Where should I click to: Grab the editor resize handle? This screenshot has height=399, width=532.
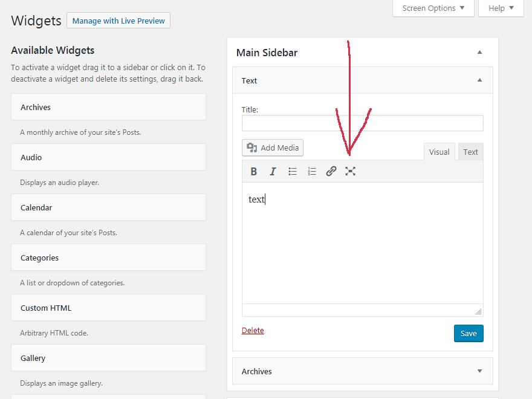(478, 311)
